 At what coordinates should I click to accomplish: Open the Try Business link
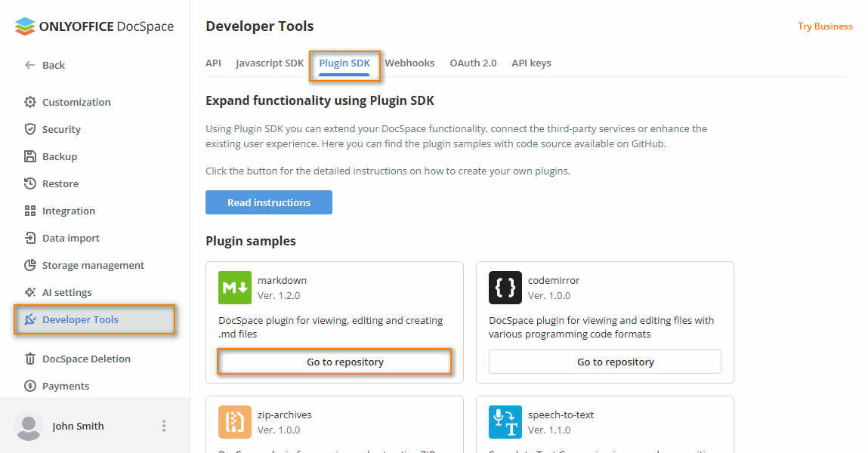pos(825,26)
